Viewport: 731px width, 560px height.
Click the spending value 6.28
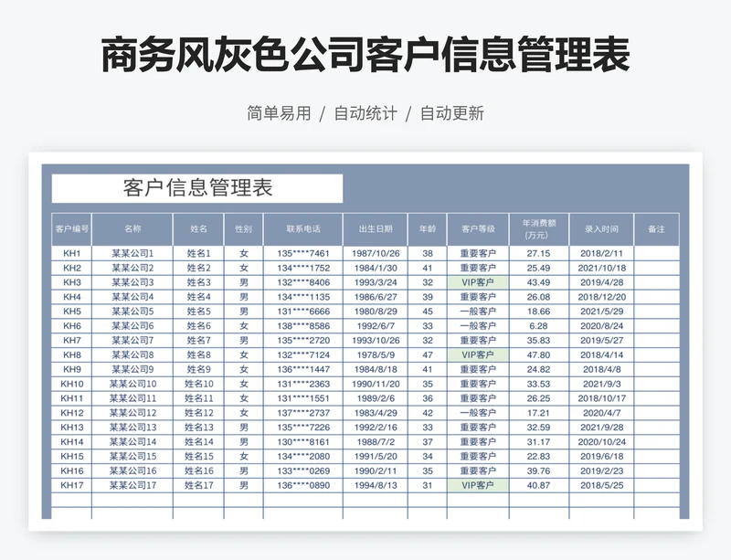539,326
